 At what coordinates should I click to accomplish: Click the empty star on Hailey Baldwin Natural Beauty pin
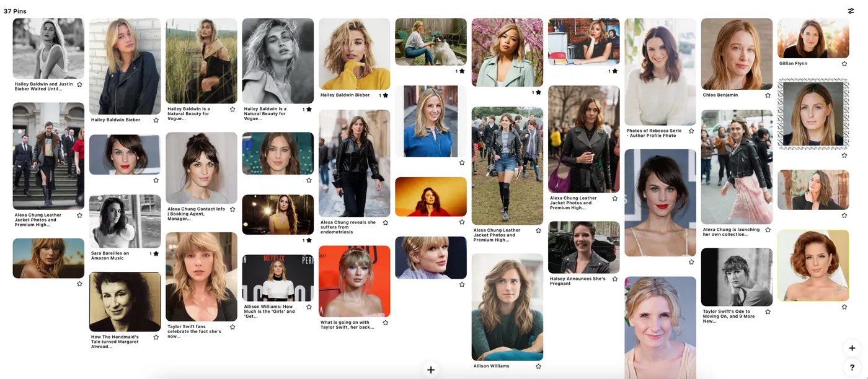232,109
